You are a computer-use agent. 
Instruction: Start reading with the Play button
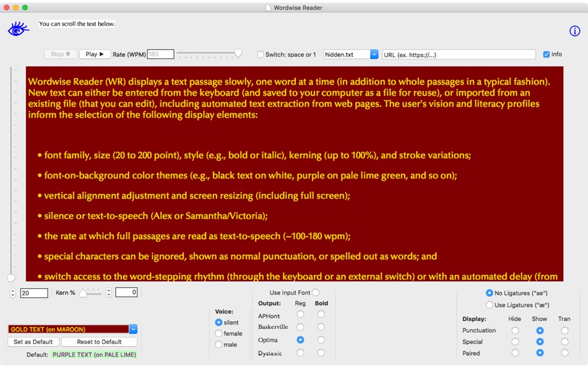[95, 54]
